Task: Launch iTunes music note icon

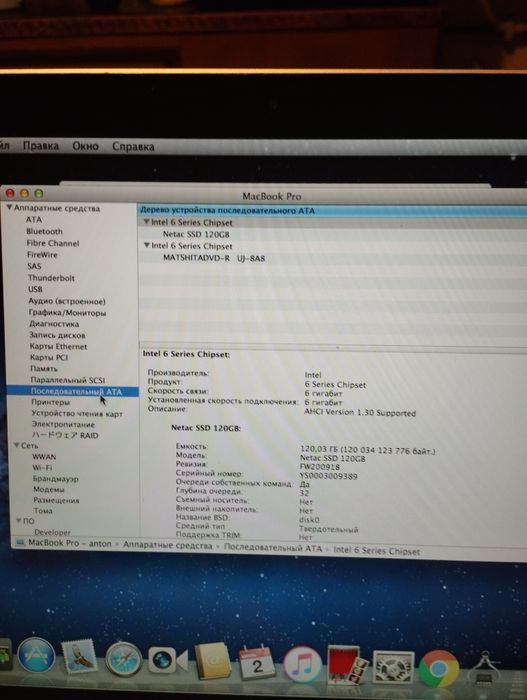Action: [302, 664]
